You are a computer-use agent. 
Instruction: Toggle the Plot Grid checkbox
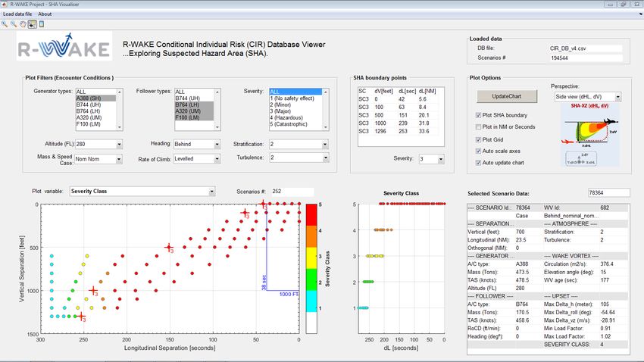click(x=478, y=139)
